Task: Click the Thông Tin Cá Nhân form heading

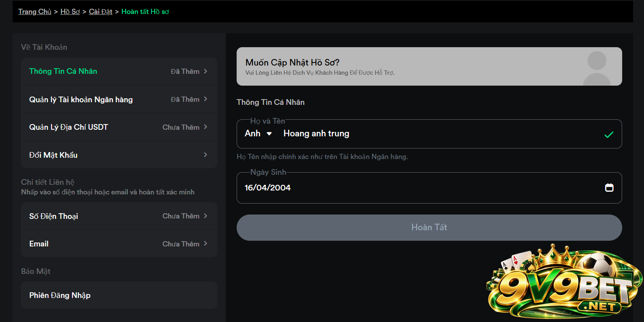Action: click(271, 102)
